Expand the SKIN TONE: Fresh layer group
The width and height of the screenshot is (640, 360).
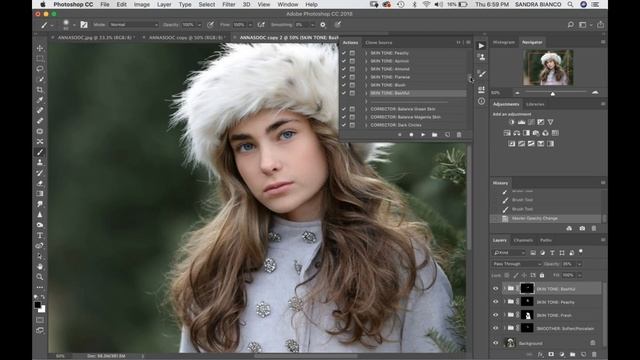[x=504, y=315]
